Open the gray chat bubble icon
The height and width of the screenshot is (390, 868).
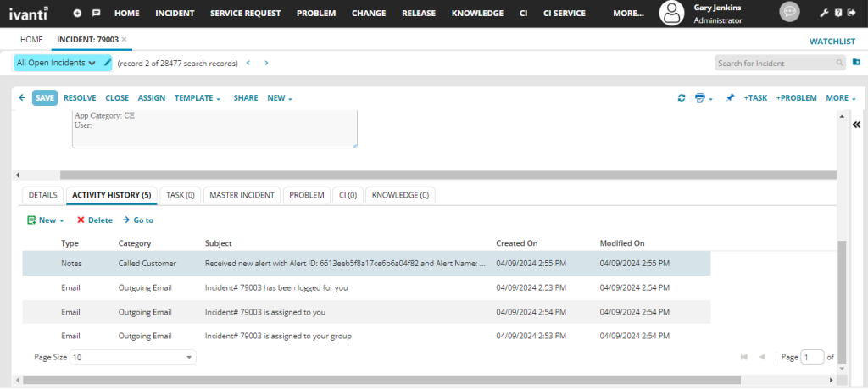789,12
